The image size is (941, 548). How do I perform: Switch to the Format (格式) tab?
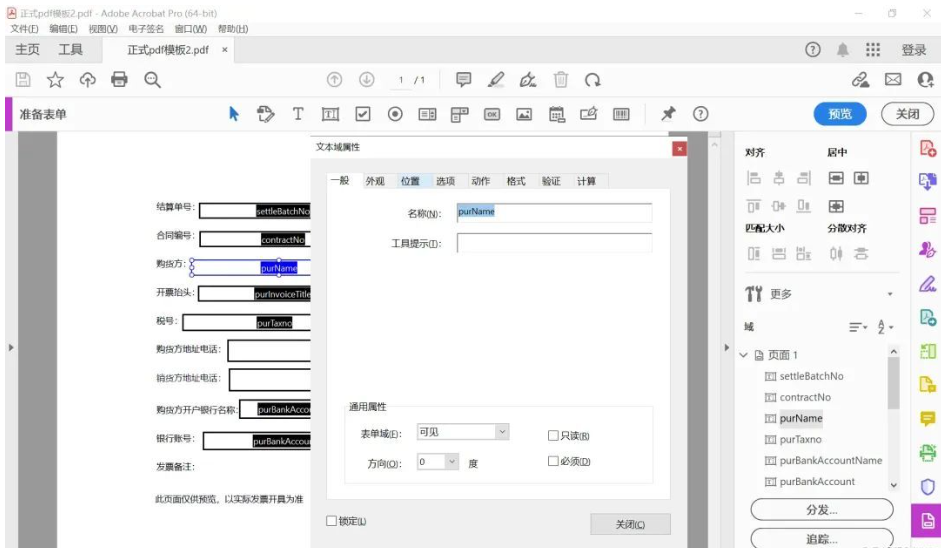click(516, 181)
